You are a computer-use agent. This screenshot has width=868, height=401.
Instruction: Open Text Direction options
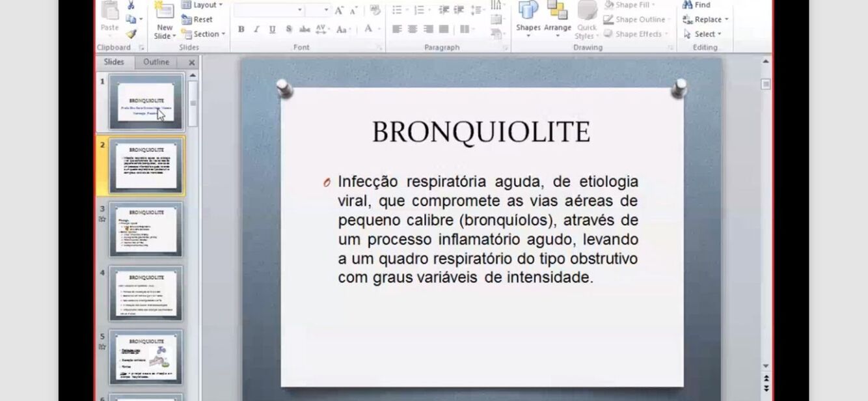[498, 5]
